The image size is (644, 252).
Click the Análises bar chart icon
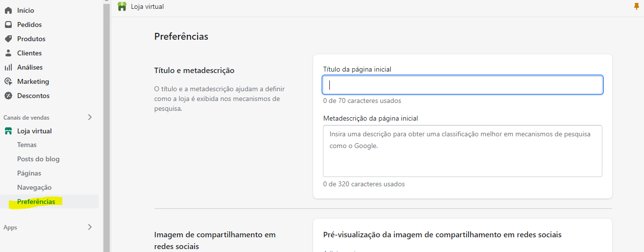click(x=8, y=67)
